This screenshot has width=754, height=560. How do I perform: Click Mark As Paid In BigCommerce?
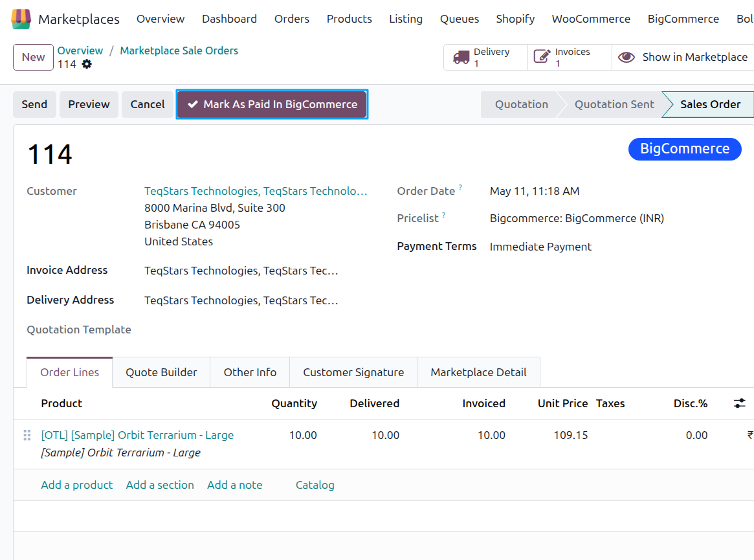pyautogui.click(x=272, y=104)
